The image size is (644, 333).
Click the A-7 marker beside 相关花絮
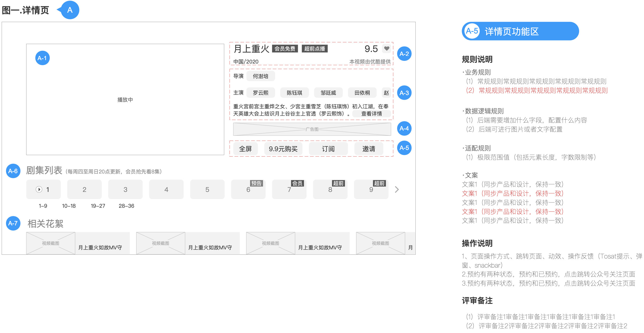point(13,223)
